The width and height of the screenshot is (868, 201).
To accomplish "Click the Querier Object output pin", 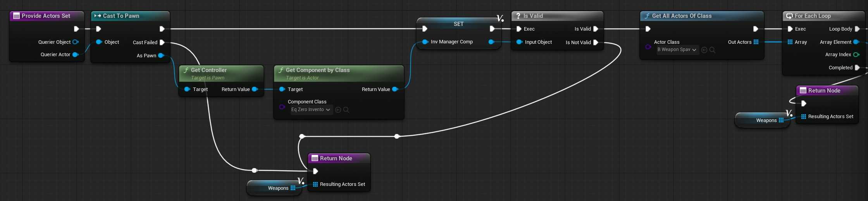I will [75, 42].
